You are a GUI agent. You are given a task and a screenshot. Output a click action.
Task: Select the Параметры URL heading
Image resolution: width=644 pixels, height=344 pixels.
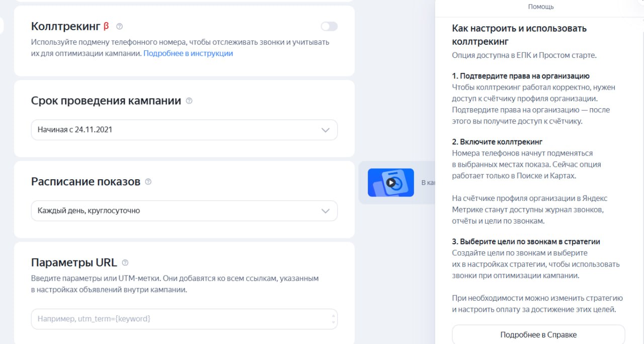(74, 263)
